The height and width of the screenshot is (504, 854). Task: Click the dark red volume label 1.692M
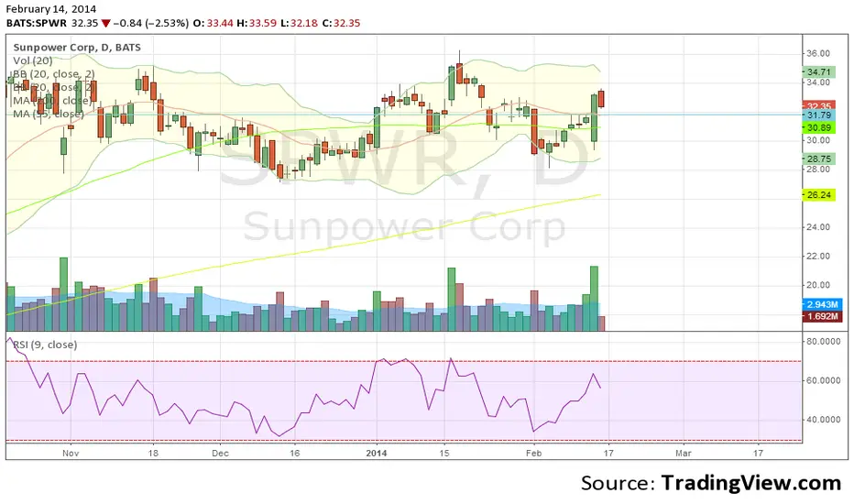(x=822, y=316)
